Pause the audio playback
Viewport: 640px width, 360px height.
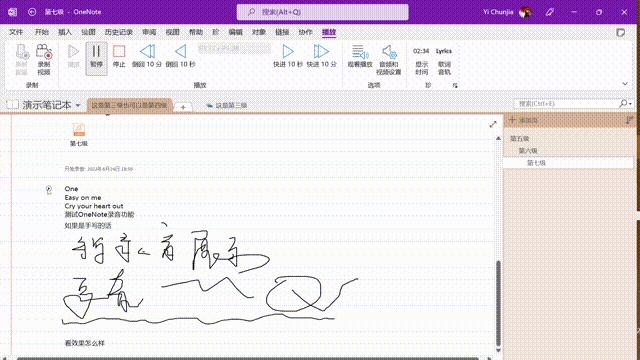(x=96, y=58)
